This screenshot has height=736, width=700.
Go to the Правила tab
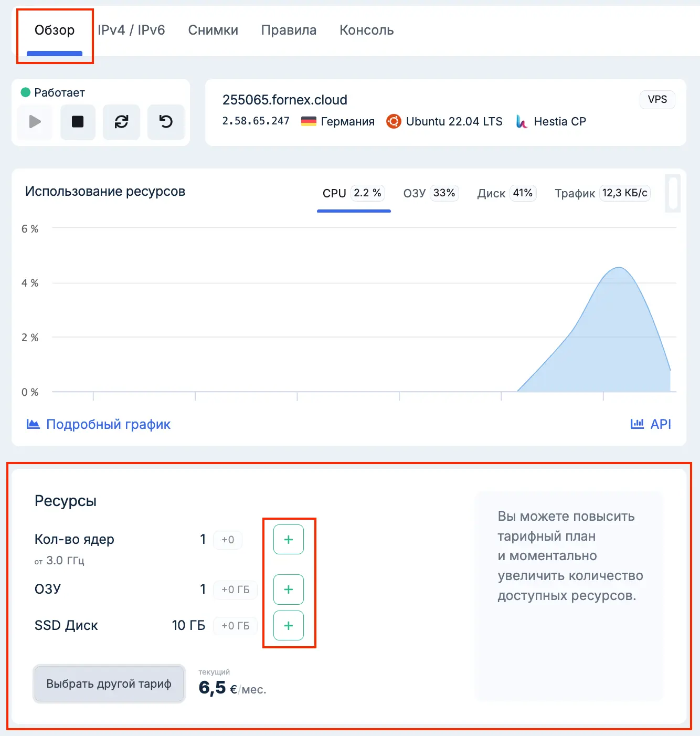click(x=289, y=30)
